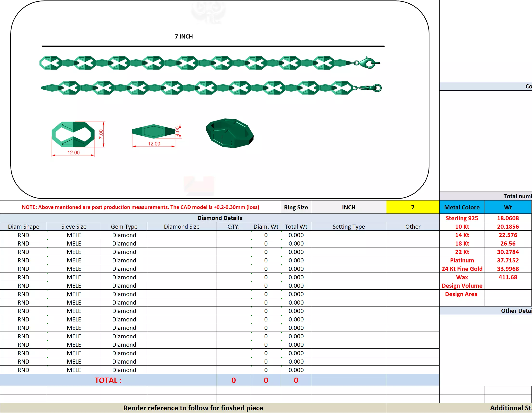Screen dimensions: 532x413
Task: Click the Sieve Size column header
Action: click(x=74, y=226)
